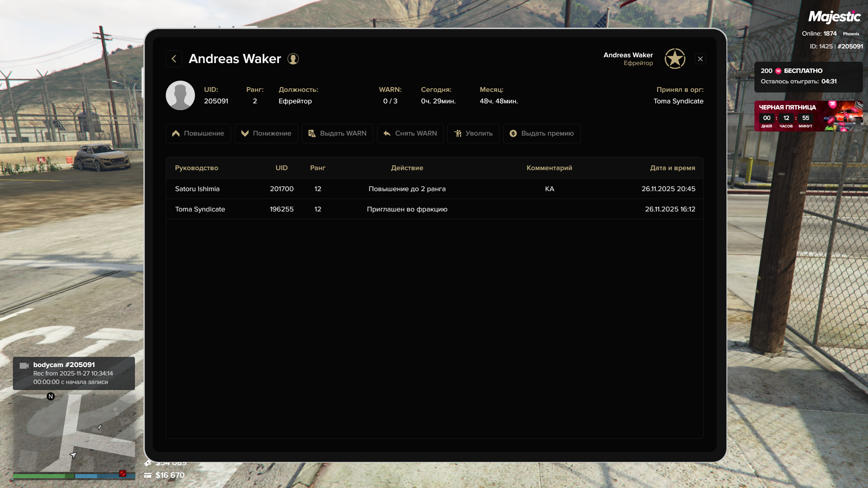The width and height of the screenshot is (868, 488).
Task: Click the Дата и время column header
Action: pyautogui.click(x=672, y=168)
